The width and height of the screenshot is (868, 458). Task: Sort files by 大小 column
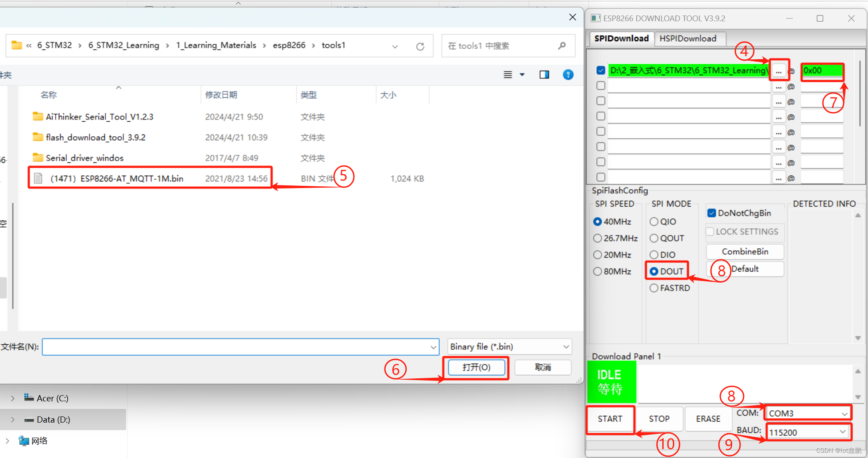coord(388,95)
